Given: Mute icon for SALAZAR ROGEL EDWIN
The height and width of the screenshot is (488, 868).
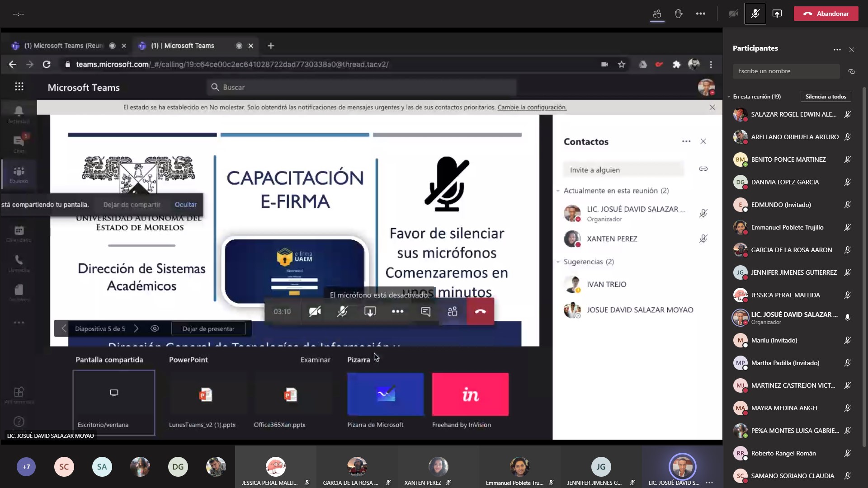Looking at the screenshot, I should (x=848, y=114).
